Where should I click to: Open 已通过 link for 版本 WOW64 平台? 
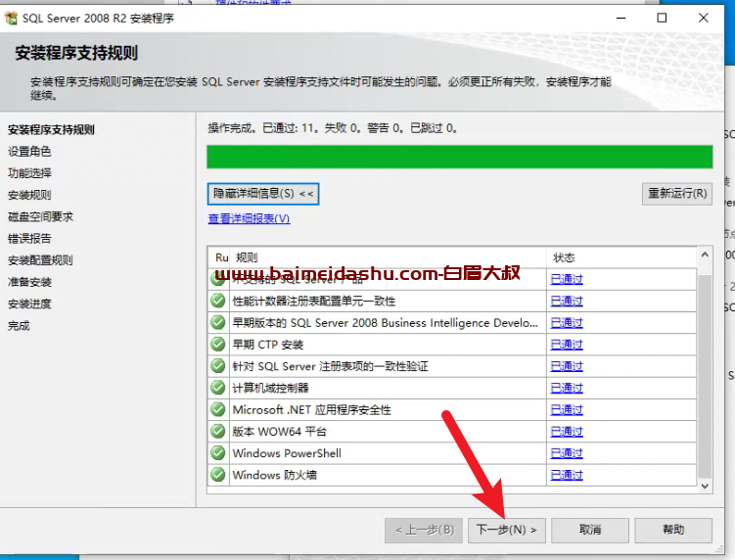pyautogui.click(x=567, y=432)
